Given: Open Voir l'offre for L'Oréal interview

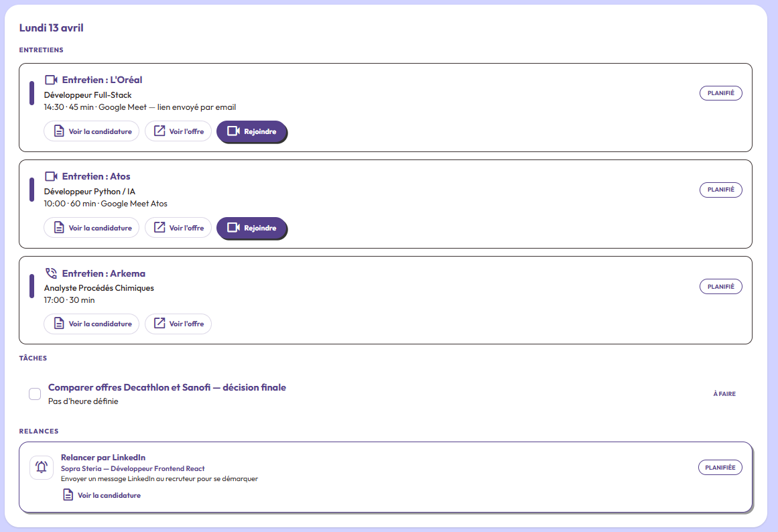Looking at the screenshot, I should click(178, 131).
